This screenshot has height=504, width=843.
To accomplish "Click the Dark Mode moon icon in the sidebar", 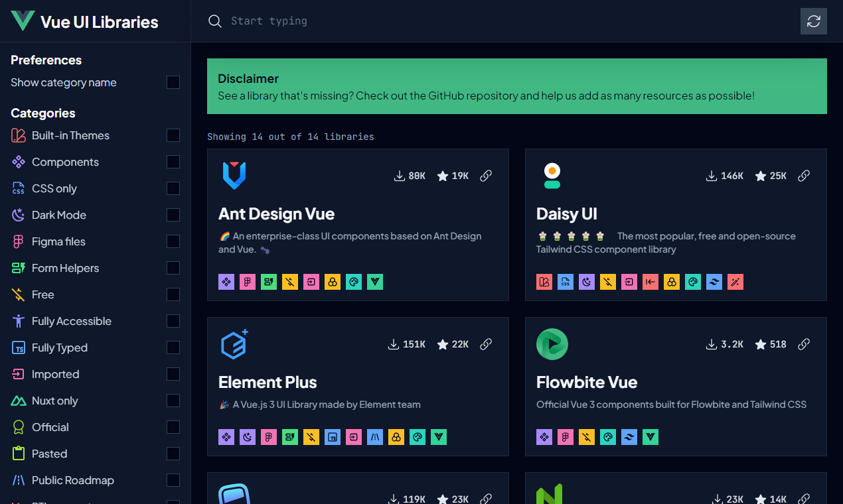I will pos(19,215).
